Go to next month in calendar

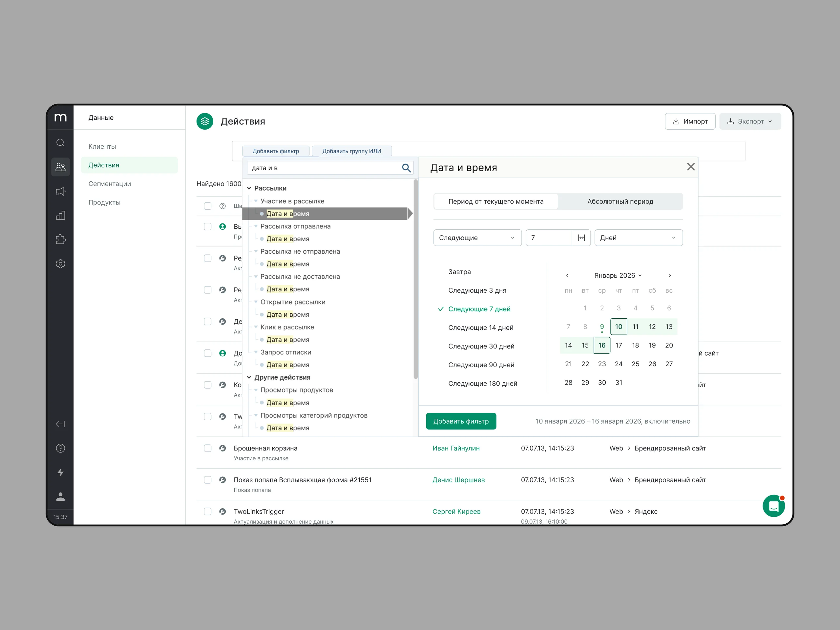pyautogui.click(x=670, y=276)
